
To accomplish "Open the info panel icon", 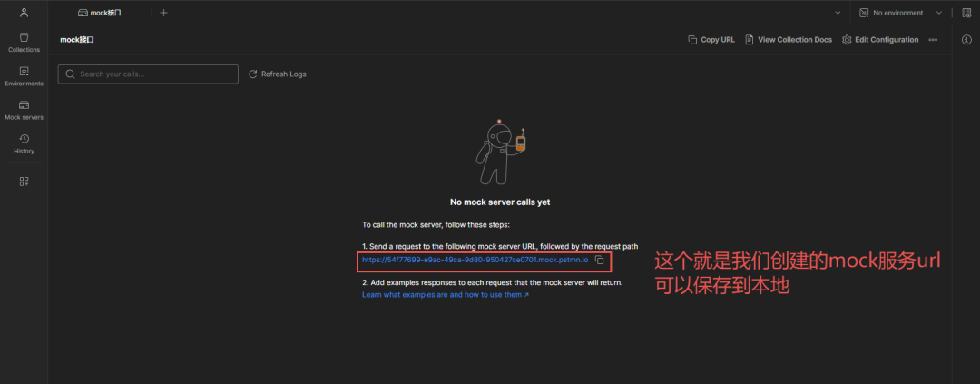I will click(966, 39).
